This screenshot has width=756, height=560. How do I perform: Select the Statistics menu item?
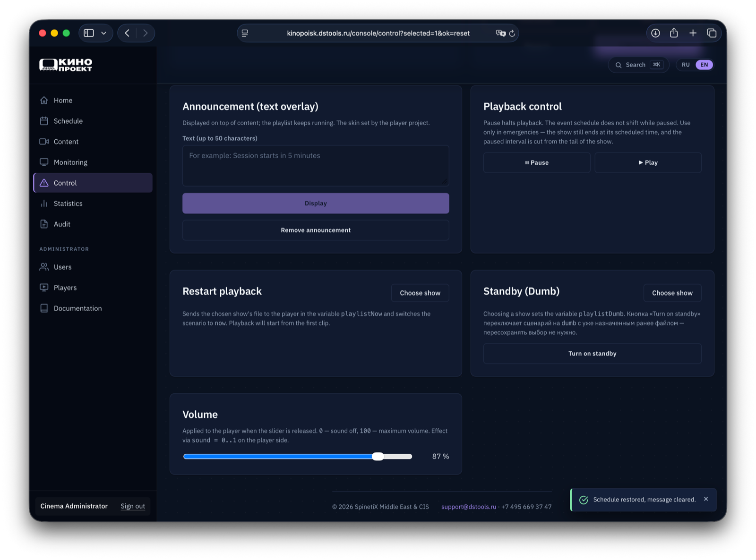tap(93, 204)
